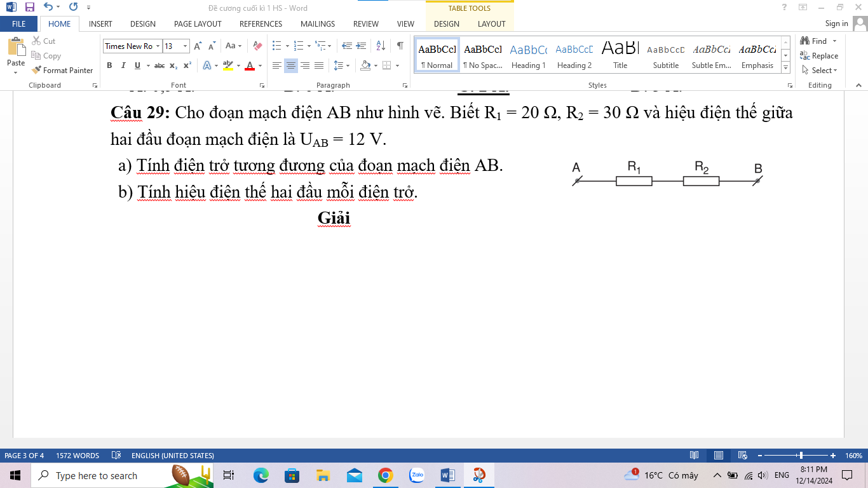Save the document with the floppy icon
This screenshot has height=488, width=868.
tap(29, 8)
